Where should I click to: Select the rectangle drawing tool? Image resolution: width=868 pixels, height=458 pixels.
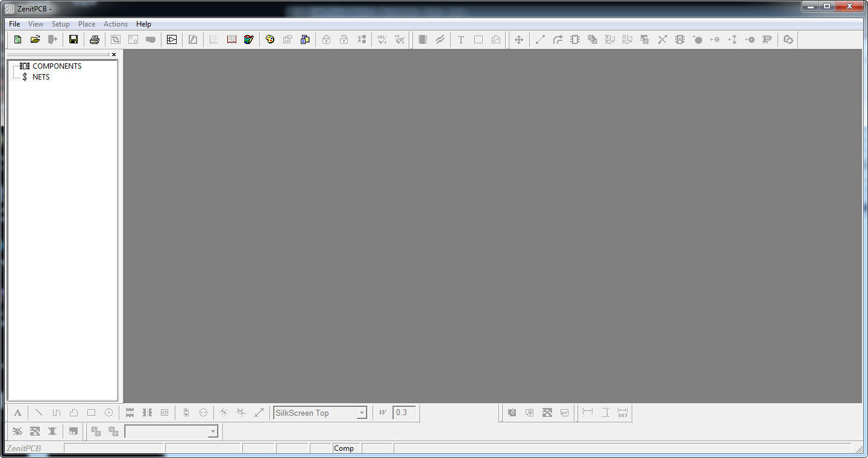tap(90, 412)
